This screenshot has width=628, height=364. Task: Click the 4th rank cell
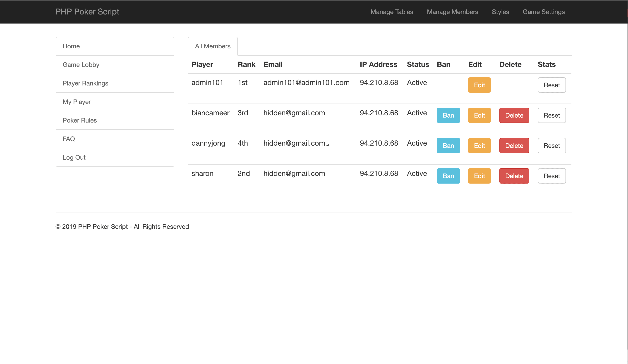click(x=242, y=143)
